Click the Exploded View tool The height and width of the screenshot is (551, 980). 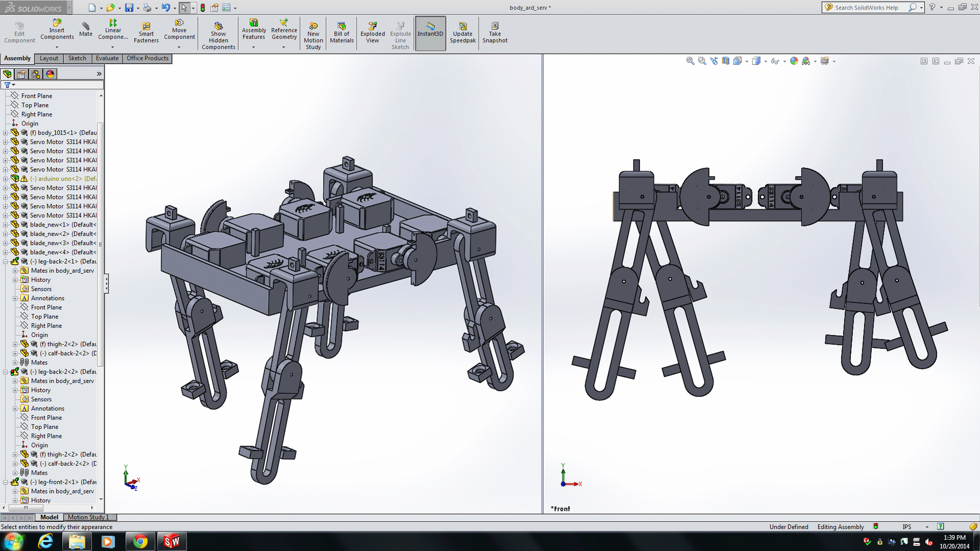pyautogui.click(x=373, y=33)
